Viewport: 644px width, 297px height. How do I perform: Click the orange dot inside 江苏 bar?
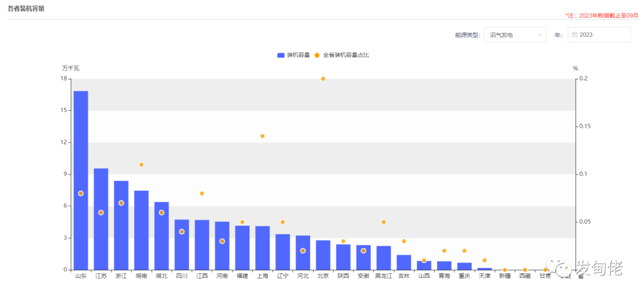click(x=101, y=212)
